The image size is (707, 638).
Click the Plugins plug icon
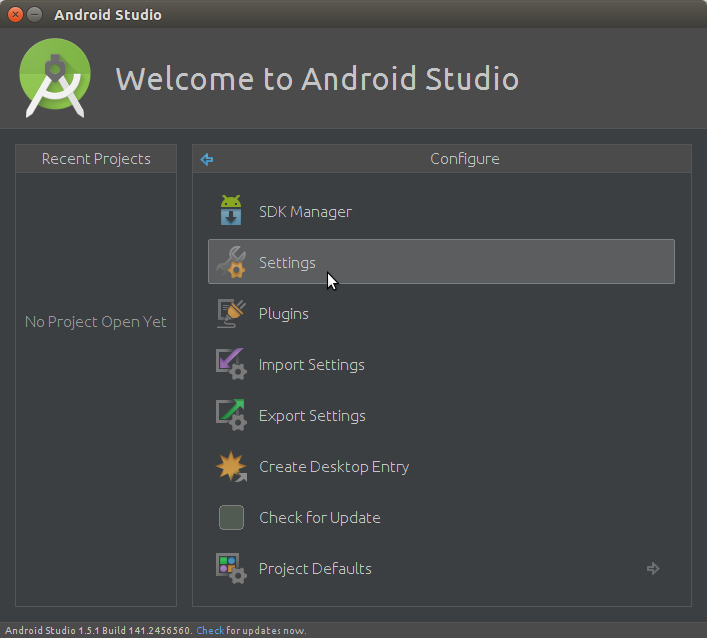(x=231, y=313)
